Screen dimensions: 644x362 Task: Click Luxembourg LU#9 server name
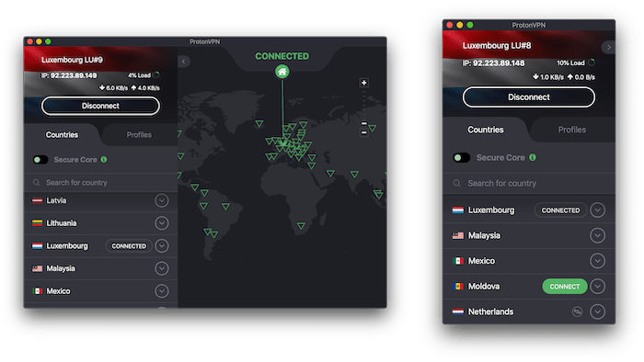click(72, 60)
